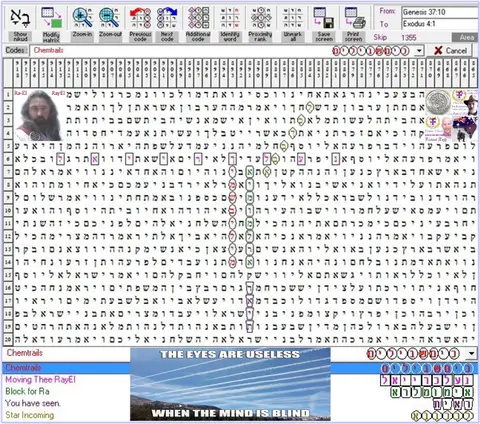Click the Area button
The image size is (480, 424).
[466, 37]
